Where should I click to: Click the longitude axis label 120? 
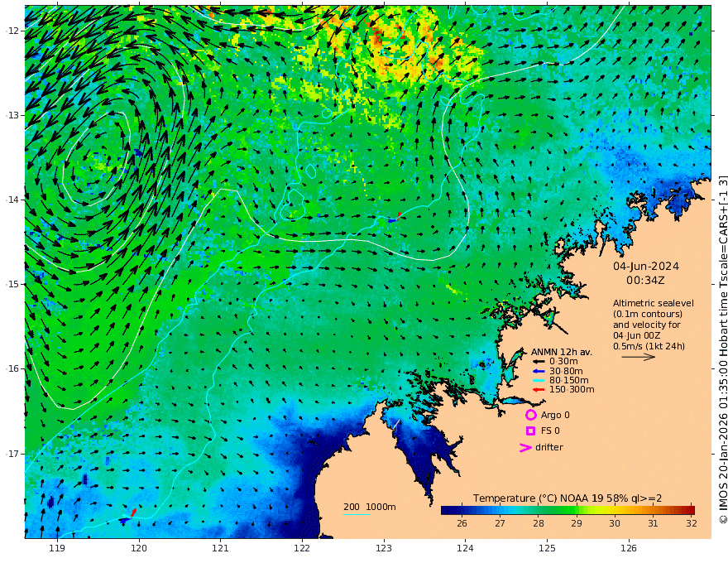tap(139, 549)
